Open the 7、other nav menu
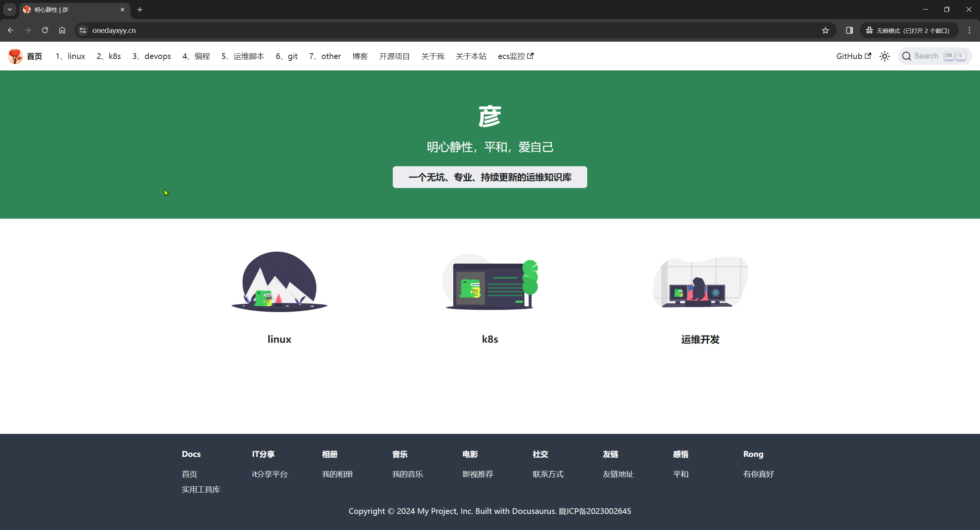Screen dimensions: 980x530 pos(325,56)
